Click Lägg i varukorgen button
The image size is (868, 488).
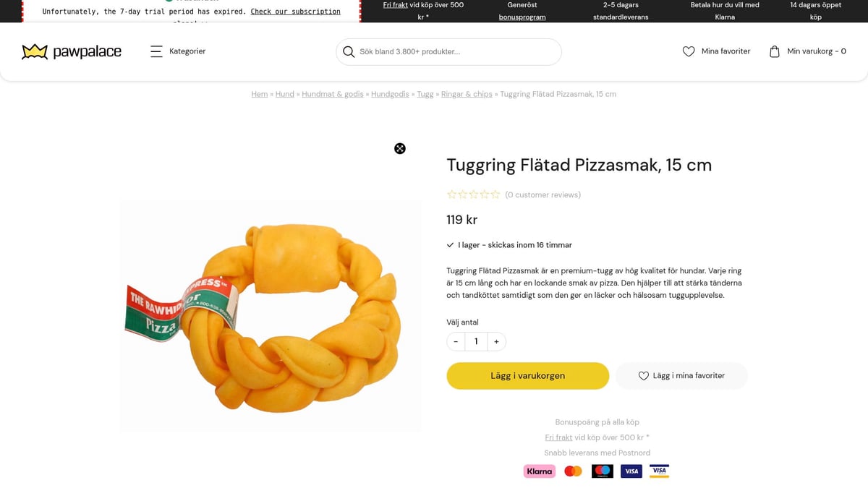pos(527,375)
